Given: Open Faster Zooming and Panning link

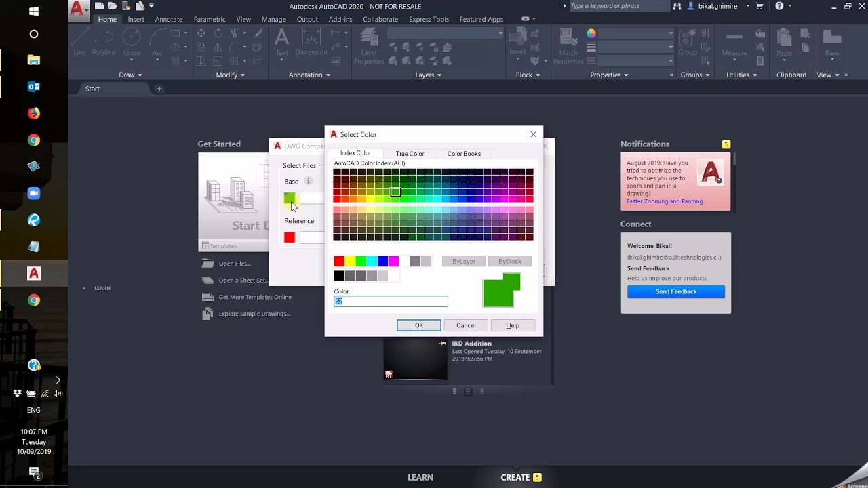Looking at the screenshot, I should [x=665, y=201].
